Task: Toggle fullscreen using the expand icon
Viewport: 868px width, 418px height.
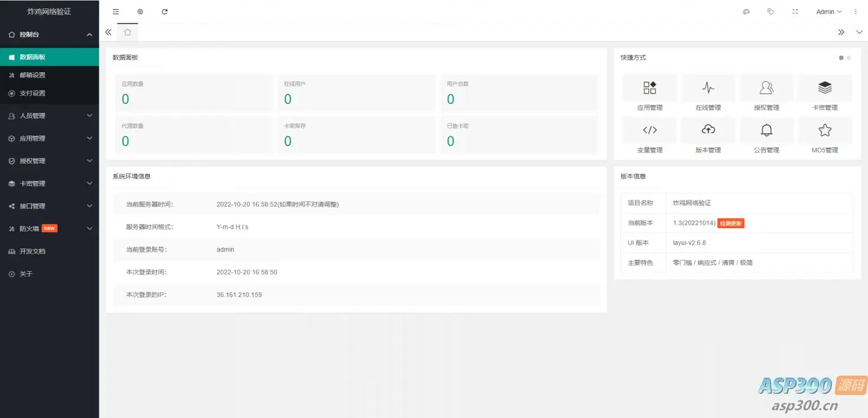Action: click(x=795, y=11)
